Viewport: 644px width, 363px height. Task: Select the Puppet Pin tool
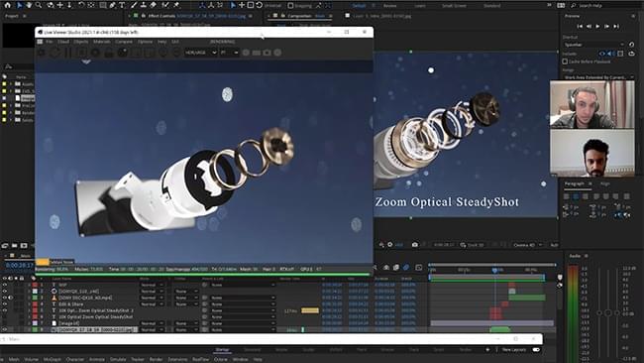click(x=176, y=5)
